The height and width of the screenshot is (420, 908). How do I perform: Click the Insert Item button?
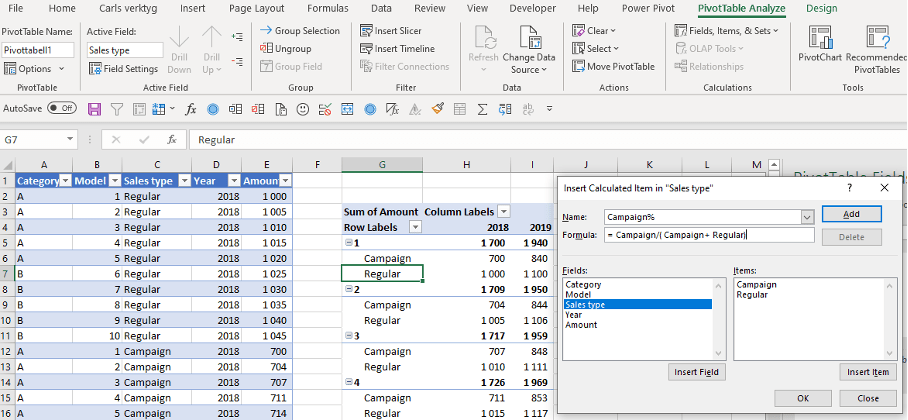point(867,372)
